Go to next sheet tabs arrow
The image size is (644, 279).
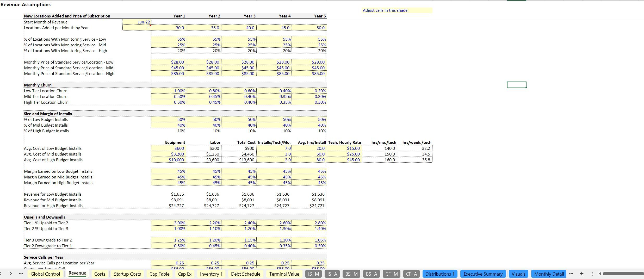point(11,274)
